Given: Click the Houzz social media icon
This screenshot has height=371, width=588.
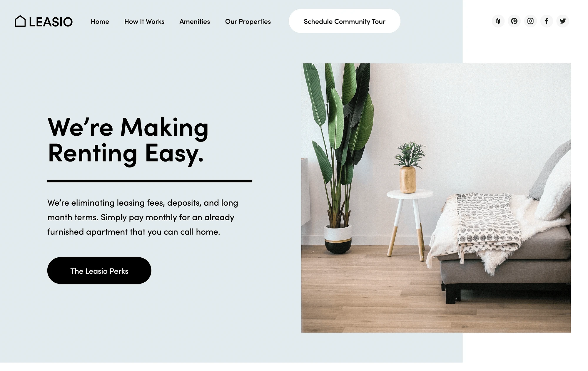Looking at the screenshot, I should point(497,21).
